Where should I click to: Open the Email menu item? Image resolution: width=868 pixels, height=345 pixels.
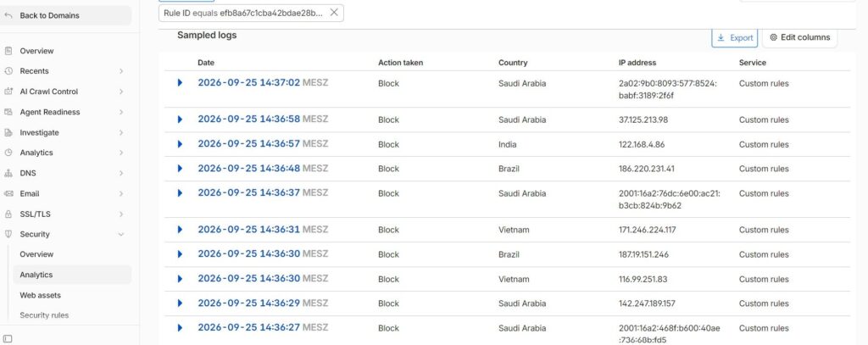click(x=30, y=193)
